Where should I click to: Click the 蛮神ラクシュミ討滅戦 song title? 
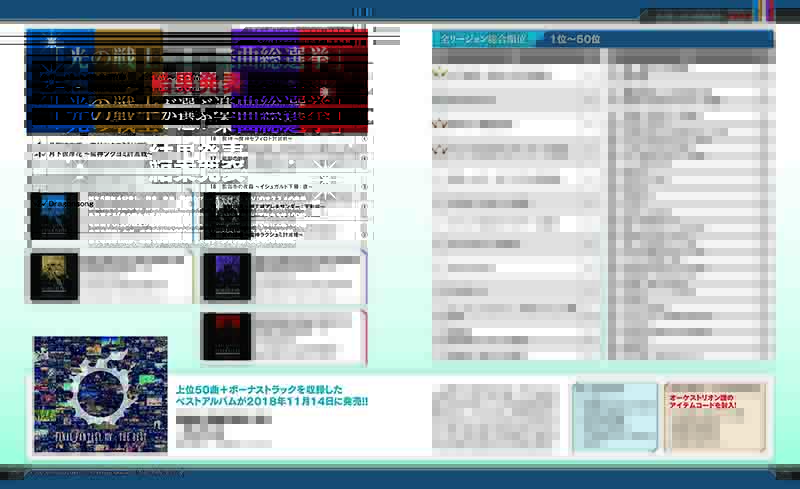[276, 235]
